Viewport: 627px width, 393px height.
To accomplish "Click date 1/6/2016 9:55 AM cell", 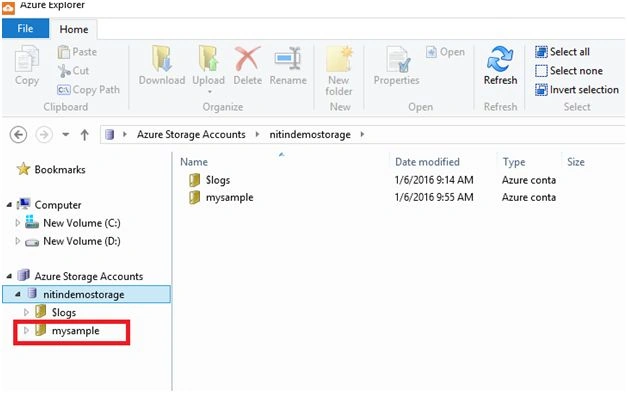I will (434, 197).
